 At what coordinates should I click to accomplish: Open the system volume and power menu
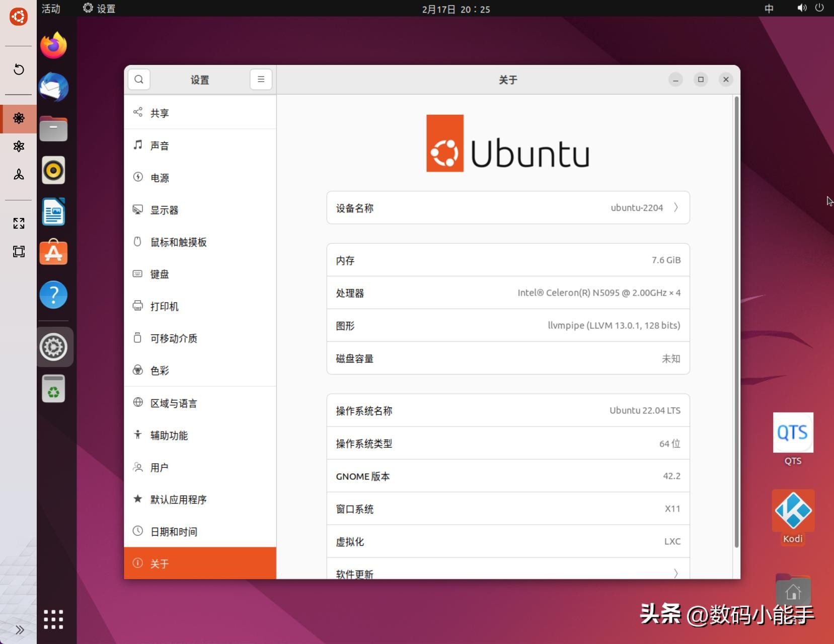point(810,8)
